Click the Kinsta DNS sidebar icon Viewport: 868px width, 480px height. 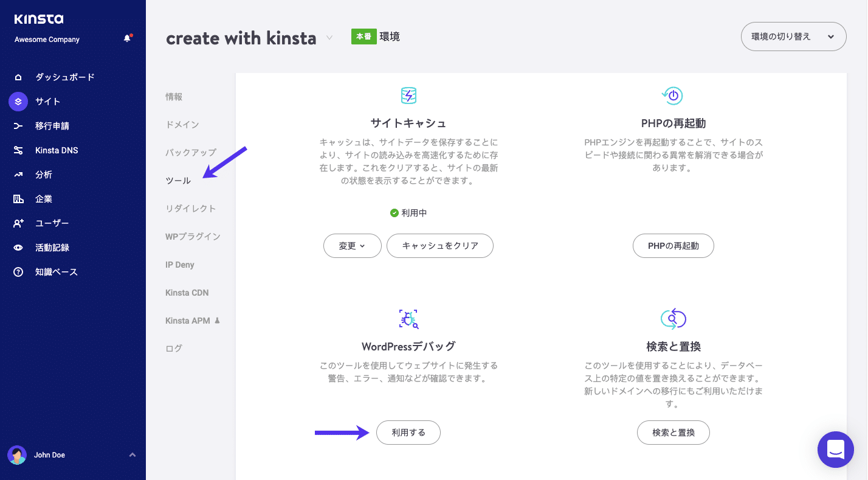pos(18,150)
